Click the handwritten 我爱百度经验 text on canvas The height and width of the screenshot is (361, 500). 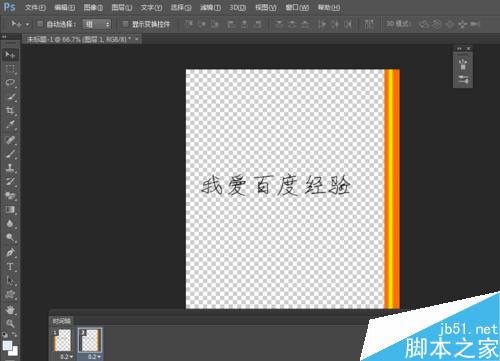275,185
